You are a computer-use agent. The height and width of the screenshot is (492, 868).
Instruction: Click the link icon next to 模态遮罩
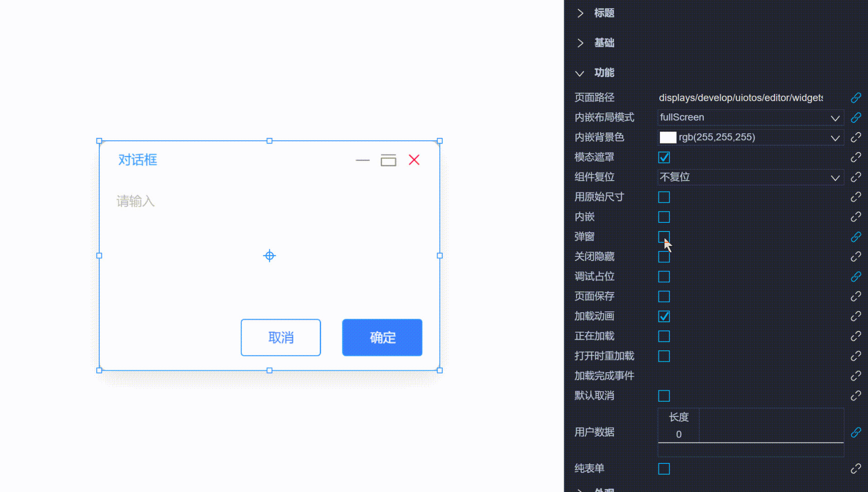click(856, 157)
